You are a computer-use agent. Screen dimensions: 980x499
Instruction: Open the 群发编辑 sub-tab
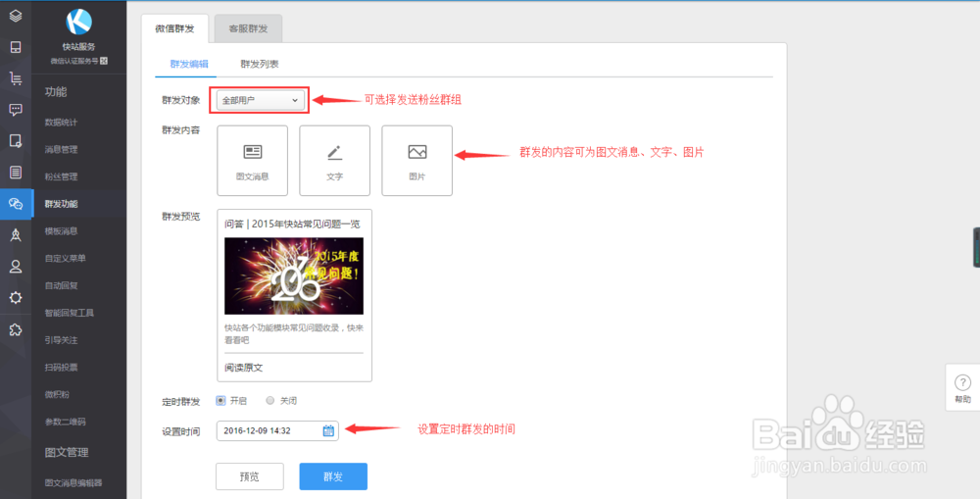pos(189,64)
